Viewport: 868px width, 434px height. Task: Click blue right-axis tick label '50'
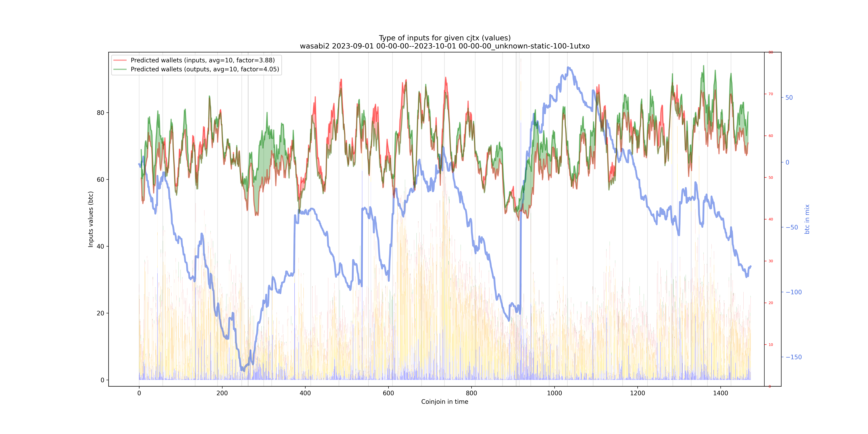(x=789, y=98)
